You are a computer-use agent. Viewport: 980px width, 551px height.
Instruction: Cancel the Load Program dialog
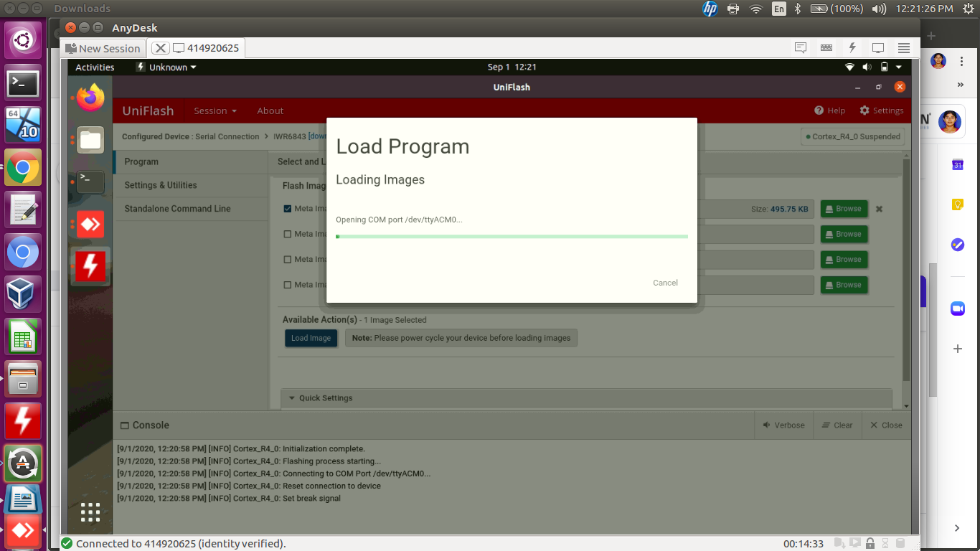[665, 283]
